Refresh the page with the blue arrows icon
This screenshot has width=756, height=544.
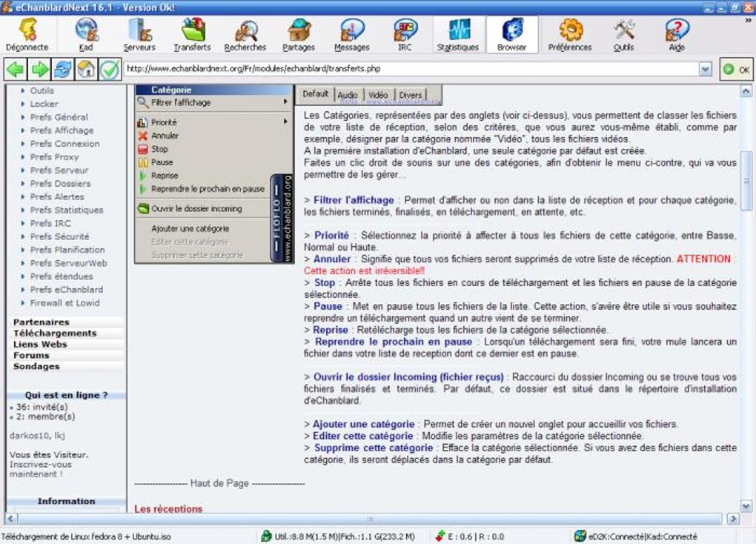pyautogui.click(x=63, y=70)
